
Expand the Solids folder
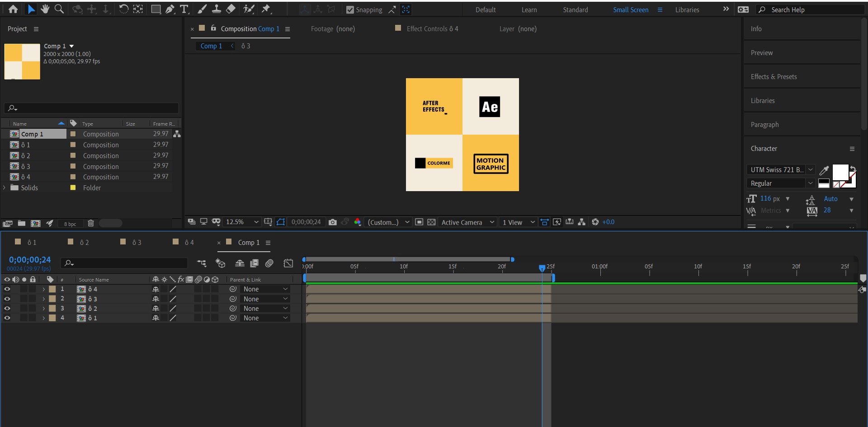tap(5, 188)
